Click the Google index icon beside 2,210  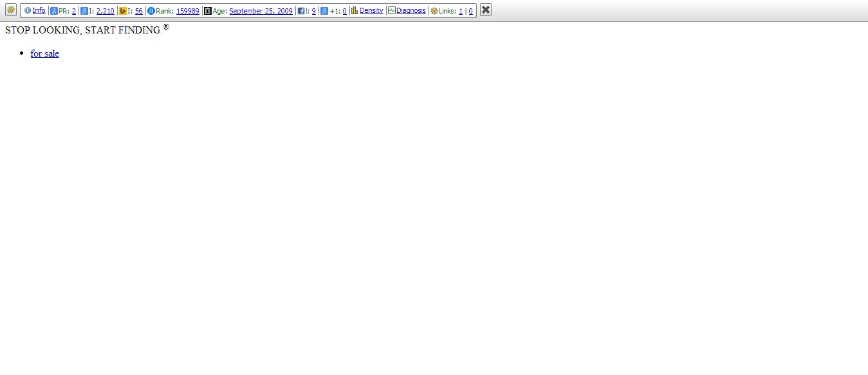coord(84,11)
